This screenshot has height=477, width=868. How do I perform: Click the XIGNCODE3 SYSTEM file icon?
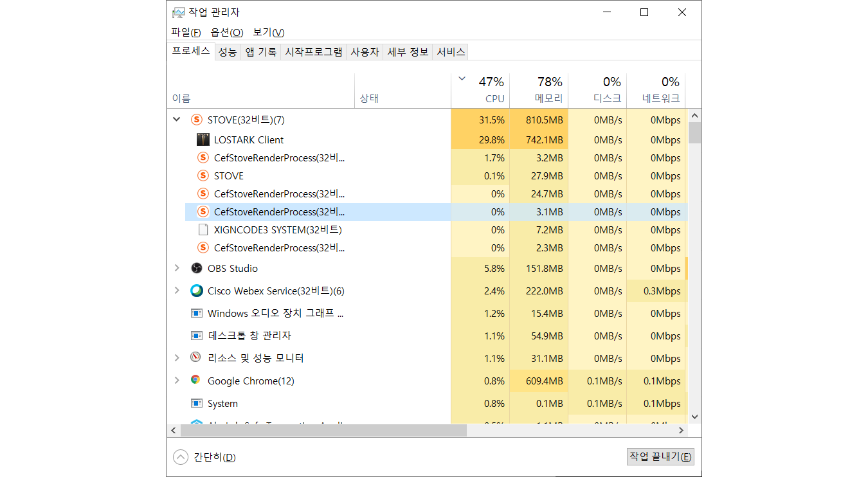[203, 230]
